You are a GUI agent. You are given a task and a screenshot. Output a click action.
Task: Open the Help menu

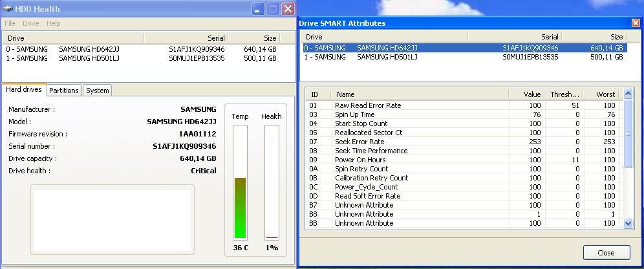click(x=54, y=23)
